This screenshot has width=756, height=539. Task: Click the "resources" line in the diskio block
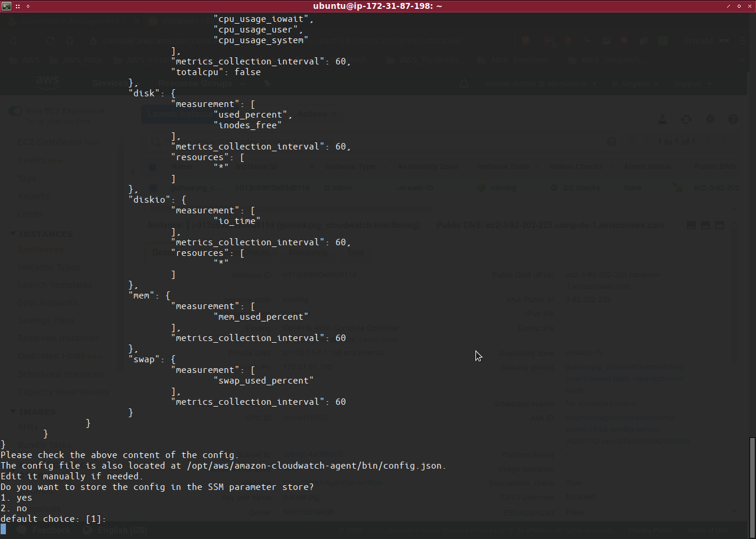207,253
